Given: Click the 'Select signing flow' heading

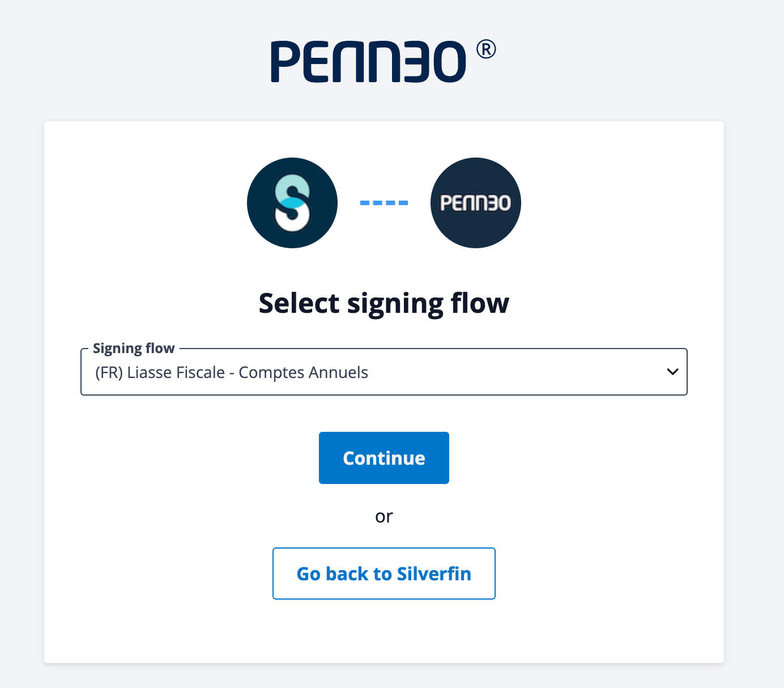Looking at the screenshot, I should click(x=384, y=303).
